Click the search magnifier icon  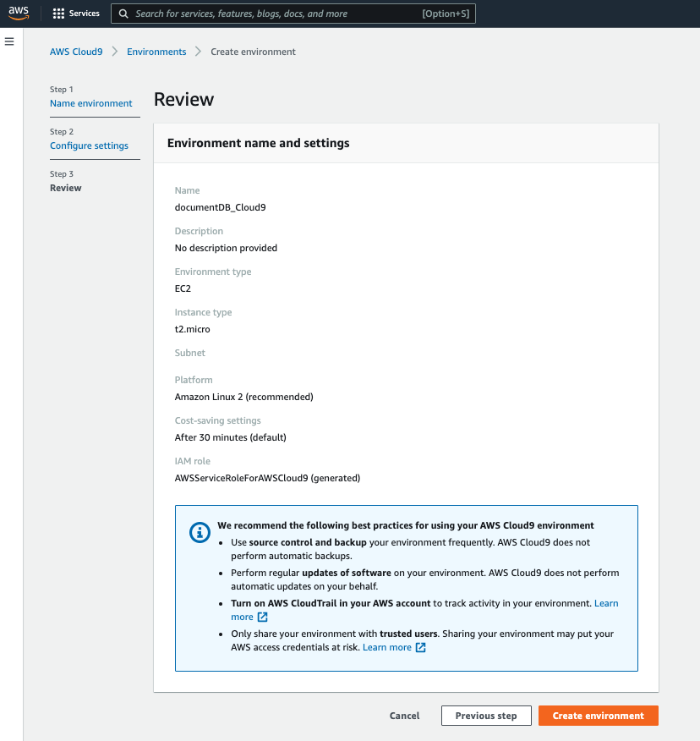[123, 14]
